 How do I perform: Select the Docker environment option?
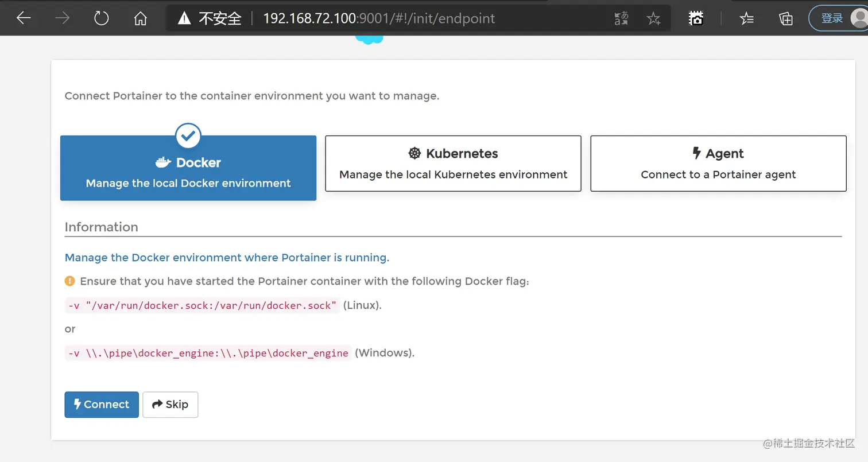click(x=188, y=168)
